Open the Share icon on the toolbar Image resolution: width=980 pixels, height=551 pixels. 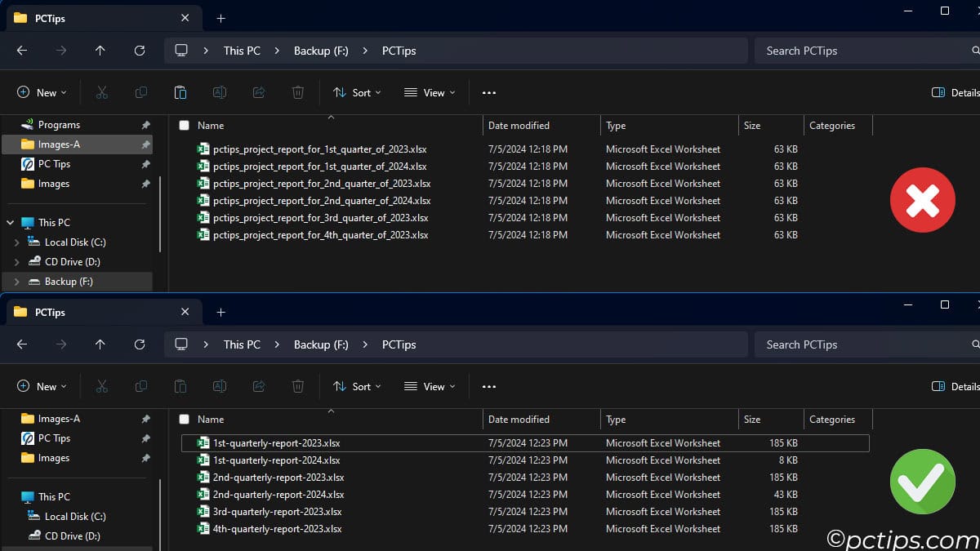click(258, 92)
